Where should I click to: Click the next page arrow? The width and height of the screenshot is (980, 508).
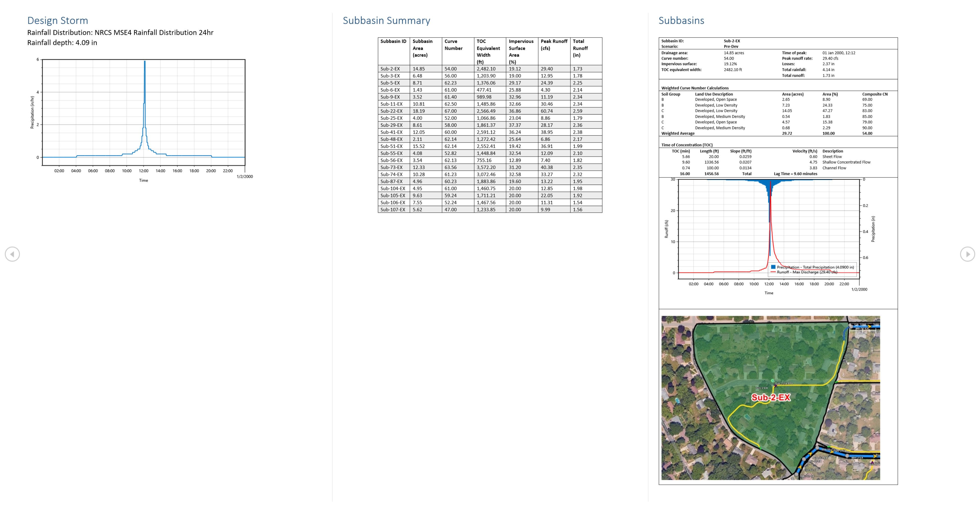[x=967, y=254]
